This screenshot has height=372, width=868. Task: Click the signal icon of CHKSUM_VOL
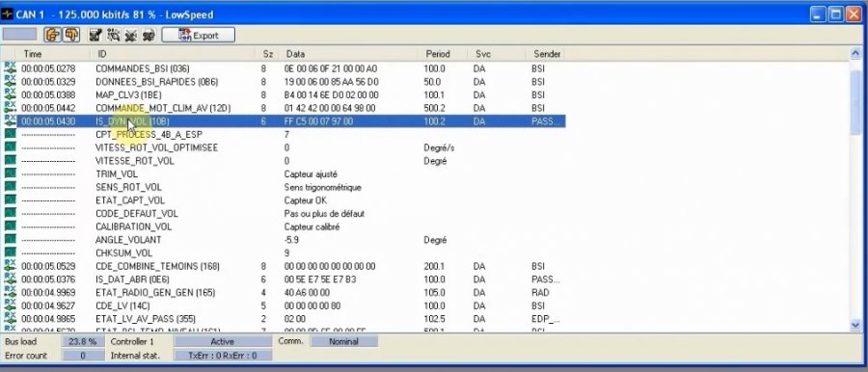[10, 253]
